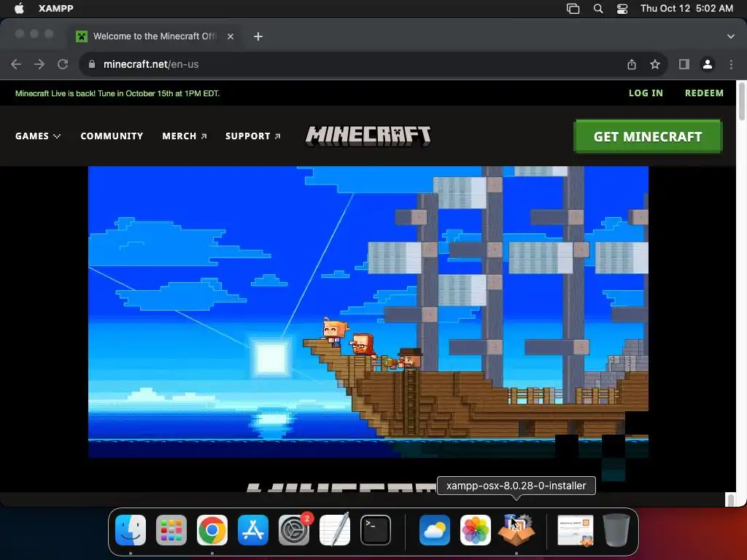Image resolution: width=747 pixels, height=560 pixels.
Task: Open the Chrome profile menu
Action: pyautogui.click(x=708, y=64)
